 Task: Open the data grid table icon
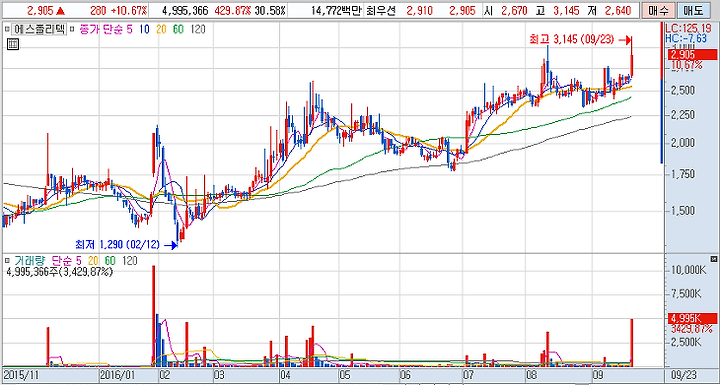tap(12, 45)
